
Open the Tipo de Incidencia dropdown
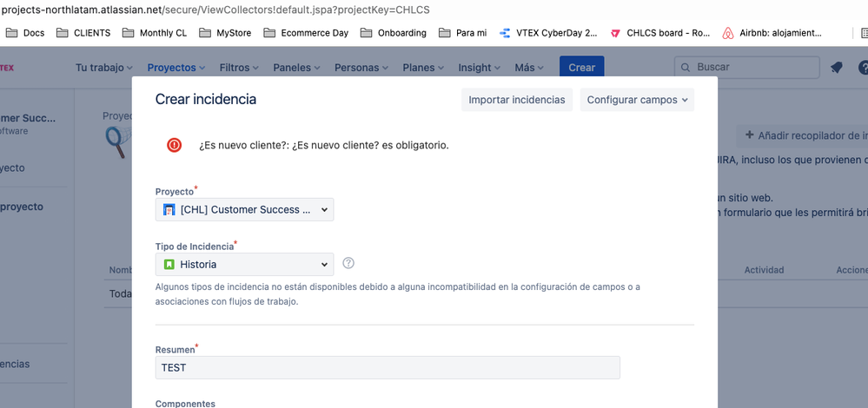point(245,264)
